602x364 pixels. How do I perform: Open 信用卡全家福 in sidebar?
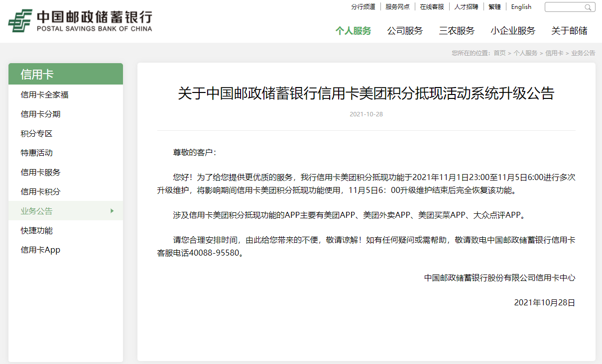tap(66, 94)
